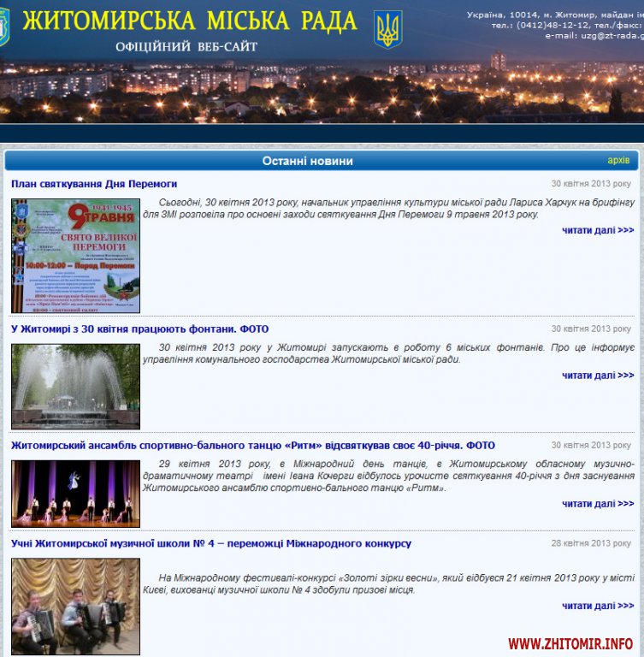Open the «архів» news archive link
This screenshot has width=644, height=657.
click(617, 160)
